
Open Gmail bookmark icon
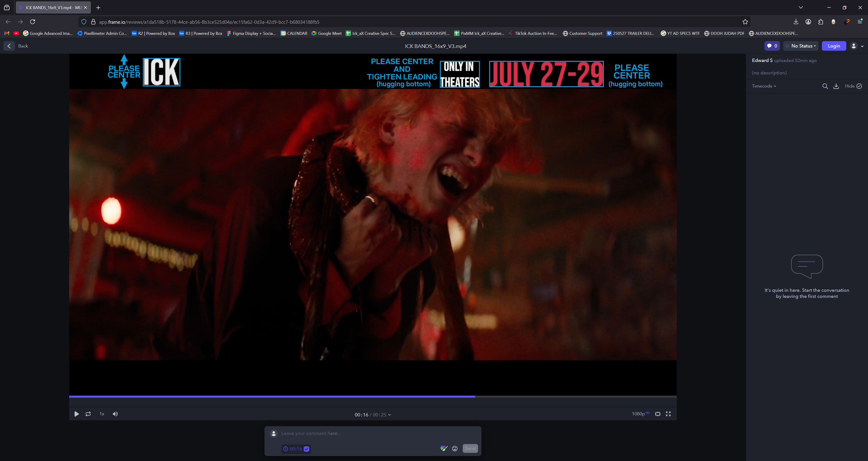pos(7,33)
